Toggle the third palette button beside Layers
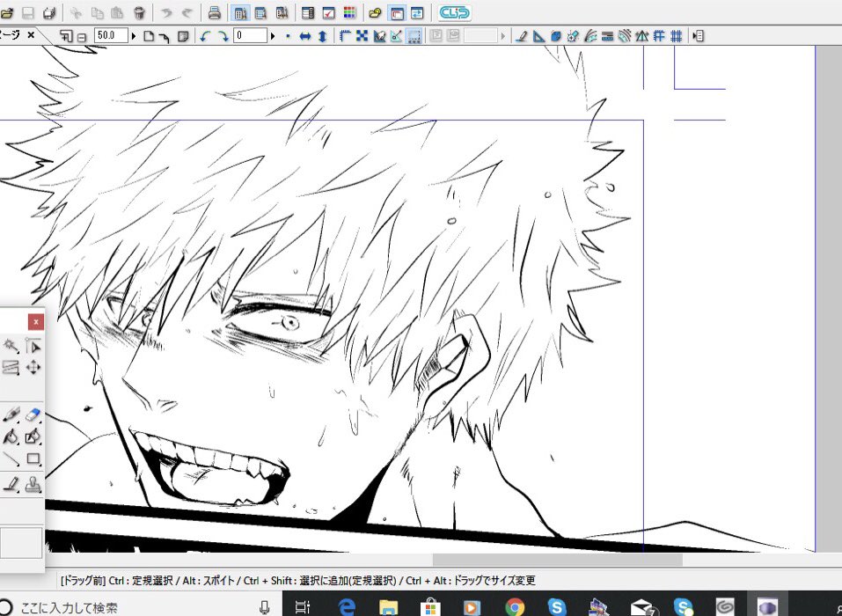Image resolution: width=842 pixels, height=616 pixels. coord(282,13)
